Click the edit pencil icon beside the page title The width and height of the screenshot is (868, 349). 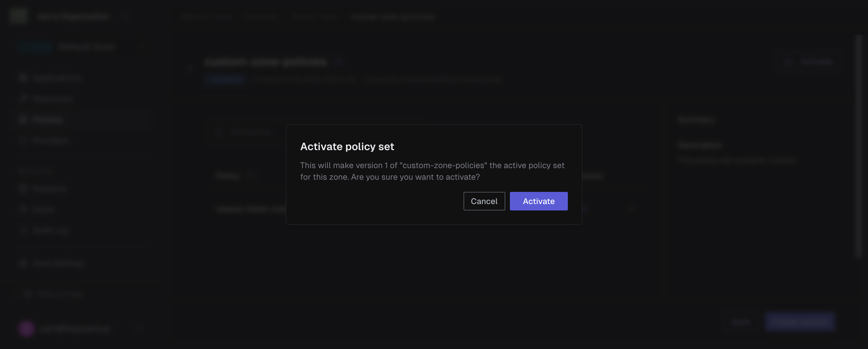click(x=338, y=62)
